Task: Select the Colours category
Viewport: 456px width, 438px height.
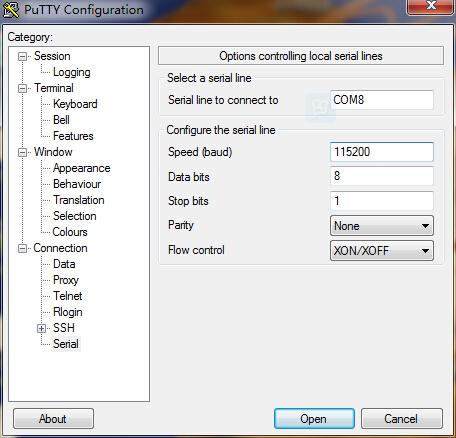Action: (x=70, y=232)
